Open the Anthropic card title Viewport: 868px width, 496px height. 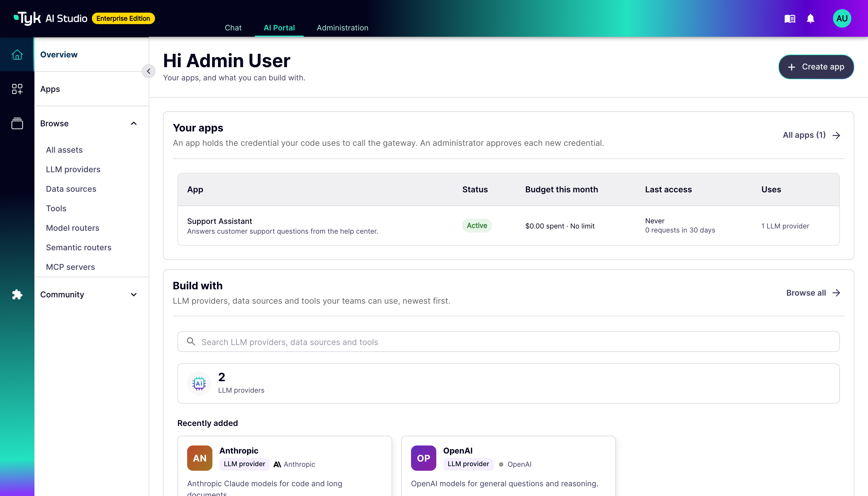(239, 450)
